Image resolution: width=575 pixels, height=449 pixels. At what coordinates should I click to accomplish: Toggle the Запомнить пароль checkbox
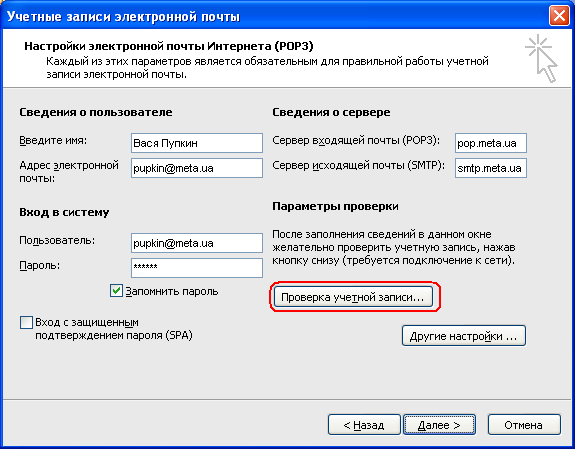pyautogui.click(x=116, y=291)
